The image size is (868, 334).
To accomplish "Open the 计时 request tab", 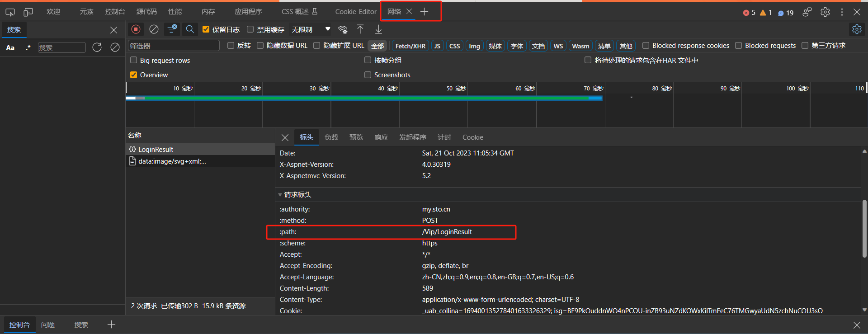I will (x=444, y=137).
